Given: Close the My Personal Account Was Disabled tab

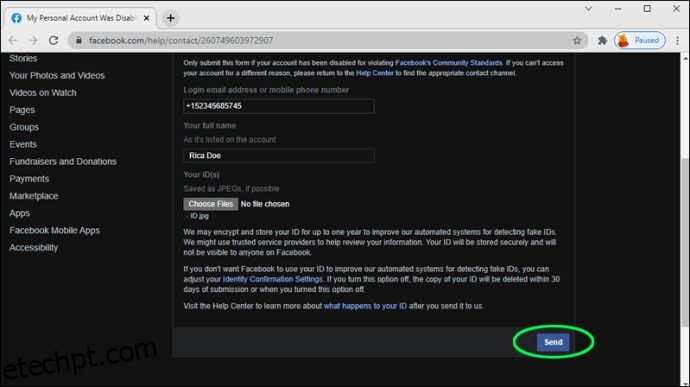Looking at the screenshot, I should click(x=147, y=18).
